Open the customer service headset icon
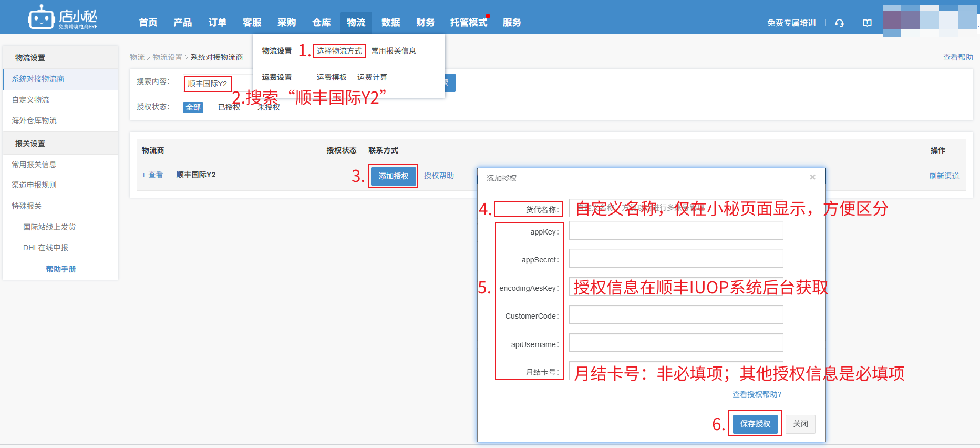This screenshot has height=448, width=980. pyautogui.click(x=839, y=23)
